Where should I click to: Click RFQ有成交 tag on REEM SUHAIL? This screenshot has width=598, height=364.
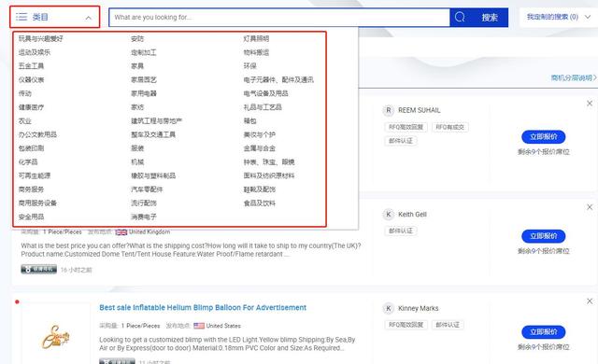coord(450,127)
